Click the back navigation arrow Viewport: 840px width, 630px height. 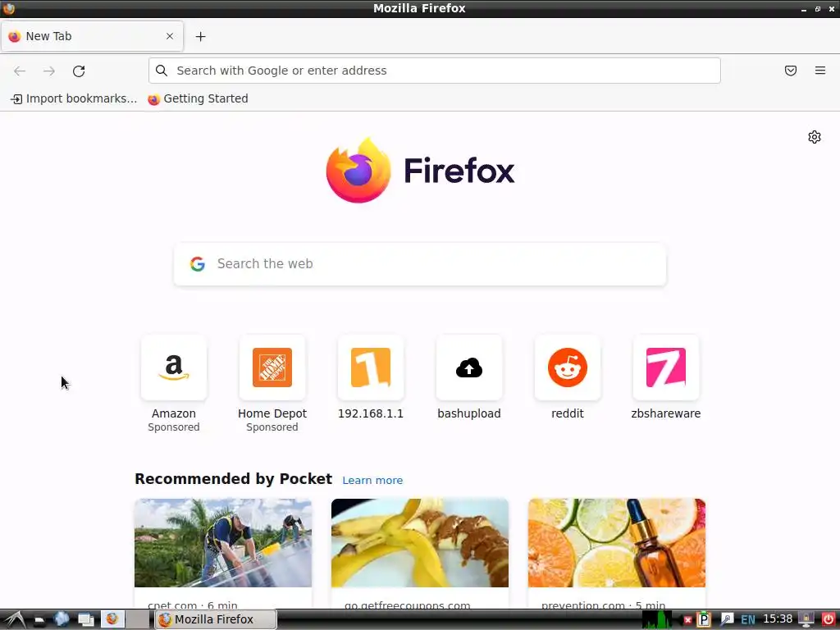(x=20, y=71)
